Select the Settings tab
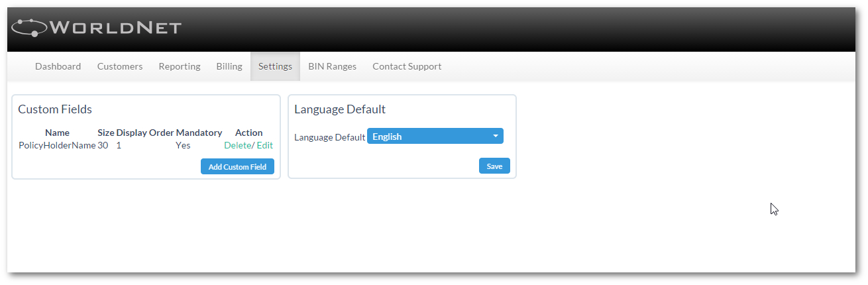 (275, 66)
